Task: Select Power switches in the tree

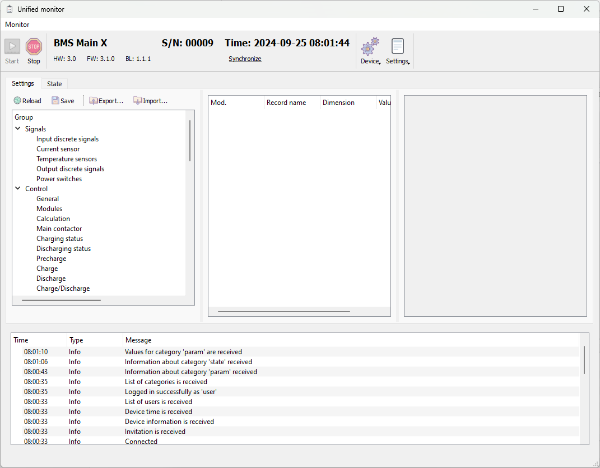Action: point(59,179)
